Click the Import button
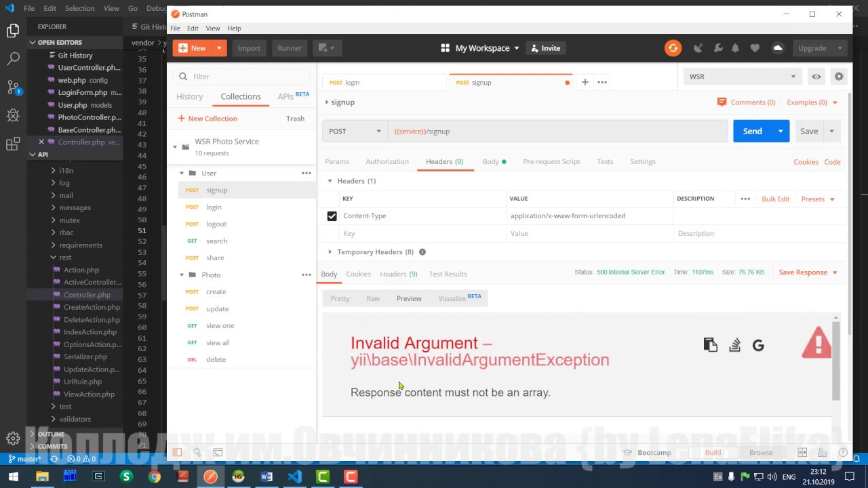This screenshot has height=488, width=868. [249, 48]
